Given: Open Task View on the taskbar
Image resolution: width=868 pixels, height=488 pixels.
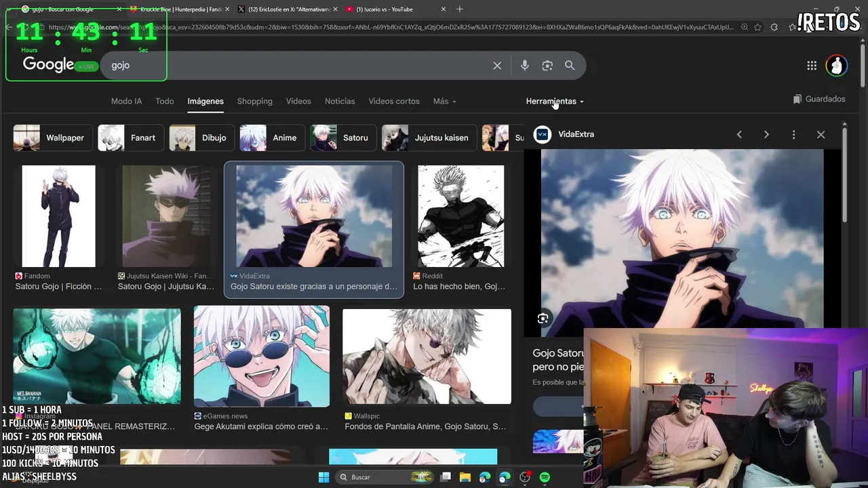Looking at the screenshot, I should click(446, 477).
